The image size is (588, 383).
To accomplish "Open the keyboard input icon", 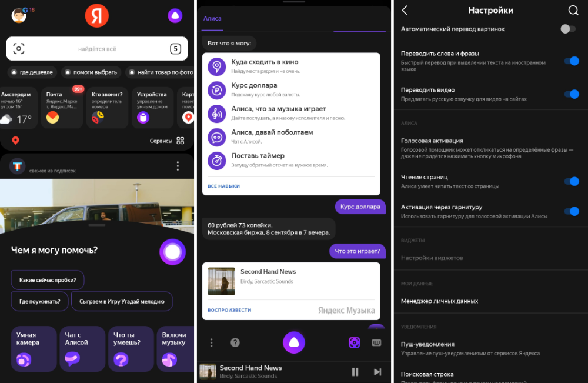I will (376, 342).
